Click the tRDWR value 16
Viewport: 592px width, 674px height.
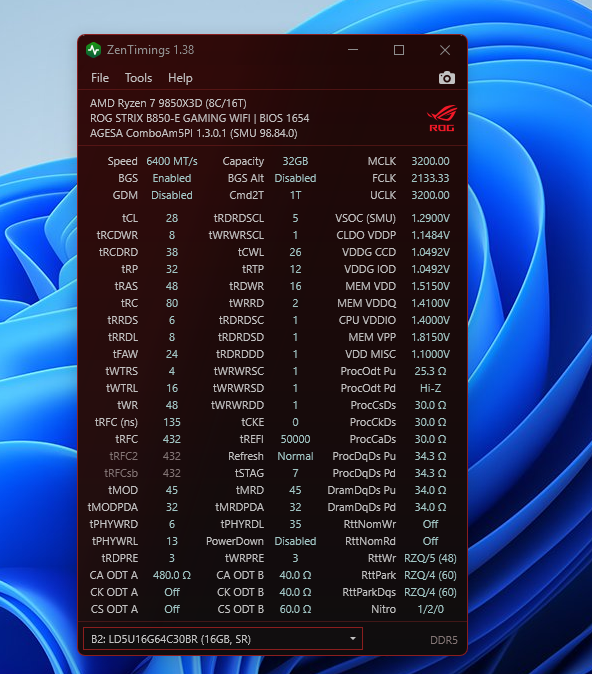coord(295,286)
